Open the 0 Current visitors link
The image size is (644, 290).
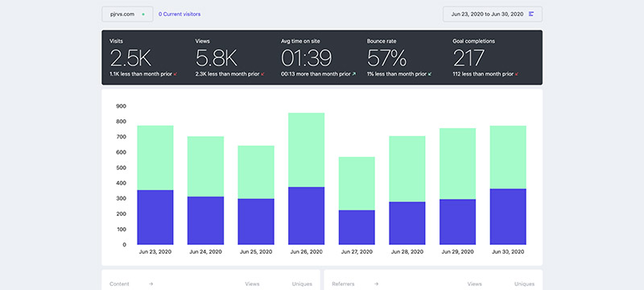180,14
